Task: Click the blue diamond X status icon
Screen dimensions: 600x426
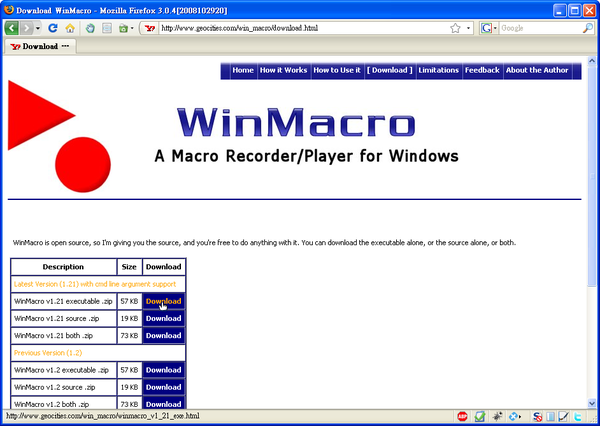Action: pyautogui.click(x=514, y=416)
